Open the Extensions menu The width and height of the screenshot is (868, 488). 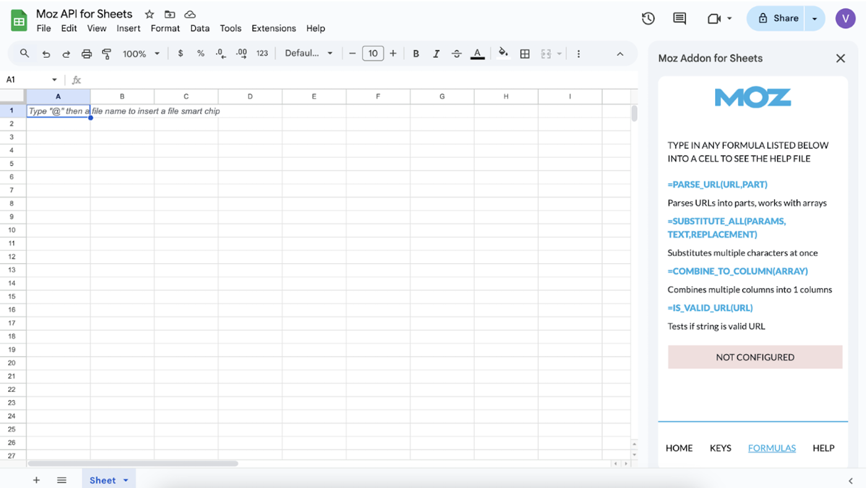click(x=273, y=28)
